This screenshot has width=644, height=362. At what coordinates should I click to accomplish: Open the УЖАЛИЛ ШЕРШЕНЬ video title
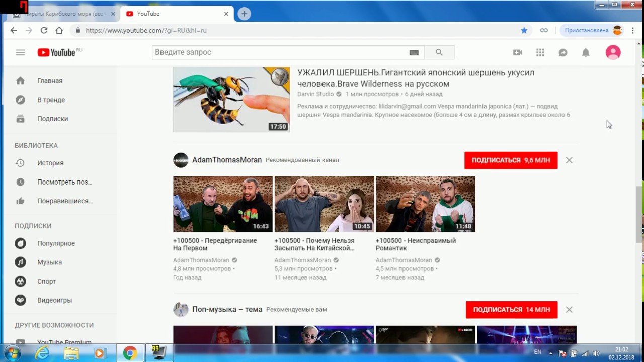tap(416, 78)
